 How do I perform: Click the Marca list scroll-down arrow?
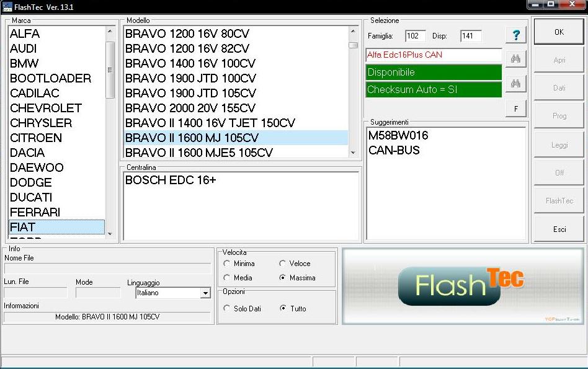[x=110, y=234]
